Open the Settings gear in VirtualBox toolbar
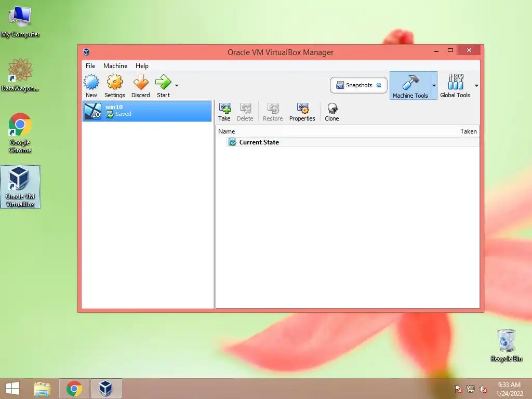The image size is (532, 399). coord(114,86)
